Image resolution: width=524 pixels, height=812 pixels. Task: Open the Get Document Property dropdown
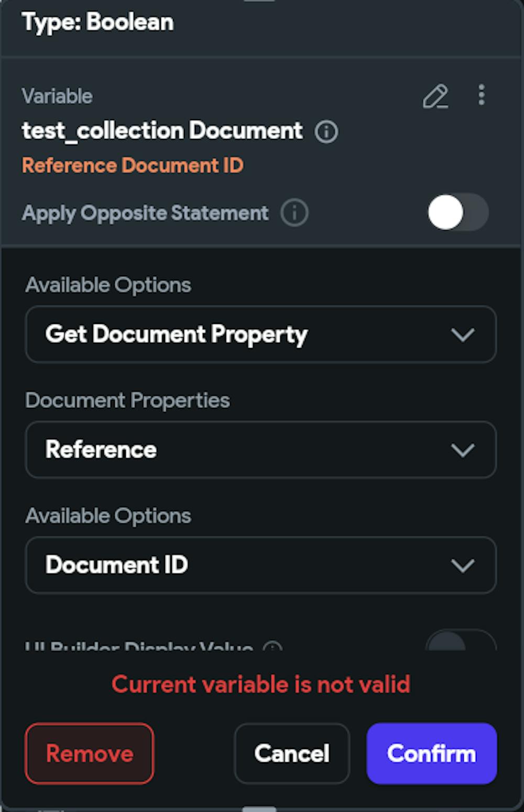(x=260, y=334)
